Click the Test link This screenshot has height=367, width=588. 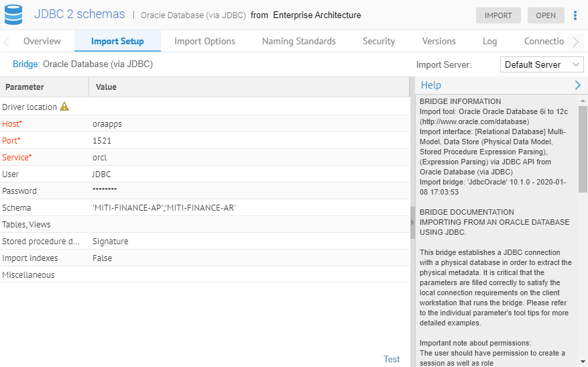pos(392,359)
